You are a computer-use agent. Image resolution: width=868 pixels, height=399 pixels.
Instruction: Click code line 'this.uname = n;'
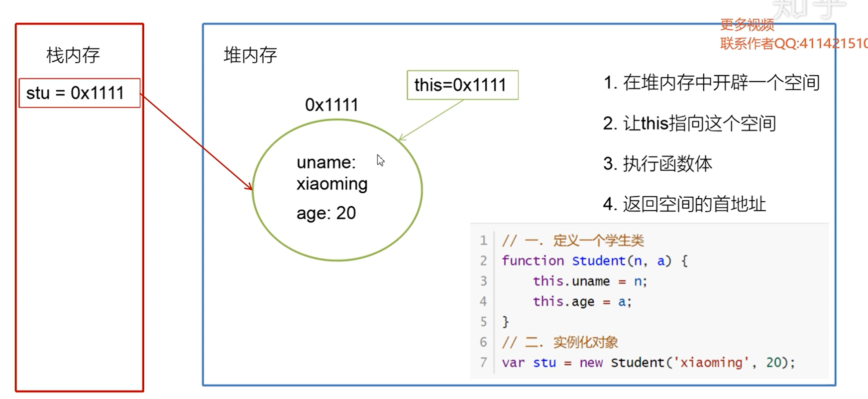pos(590,281)
